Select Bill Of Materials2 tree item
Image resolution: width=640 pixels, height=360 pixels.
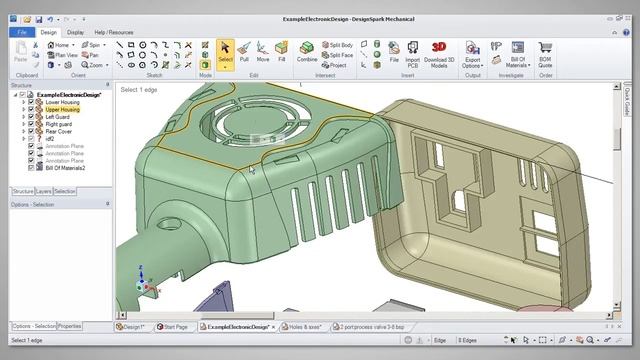pos(65,168)
